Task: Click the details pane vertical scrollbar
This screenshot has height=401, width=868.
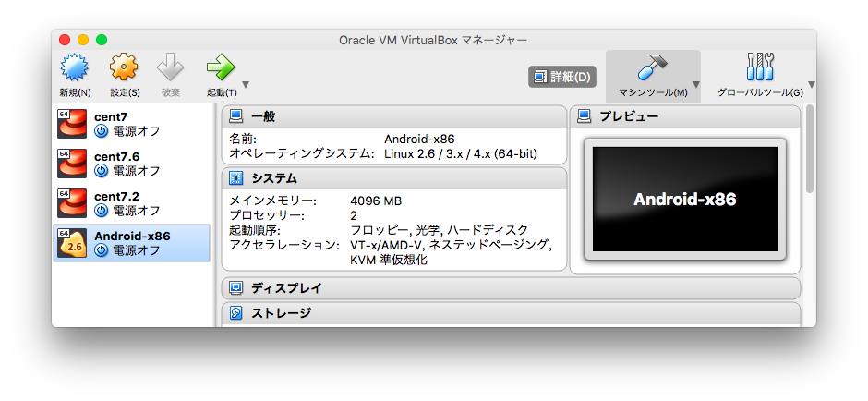Action: pyautogui.click(x=810, y=149)
